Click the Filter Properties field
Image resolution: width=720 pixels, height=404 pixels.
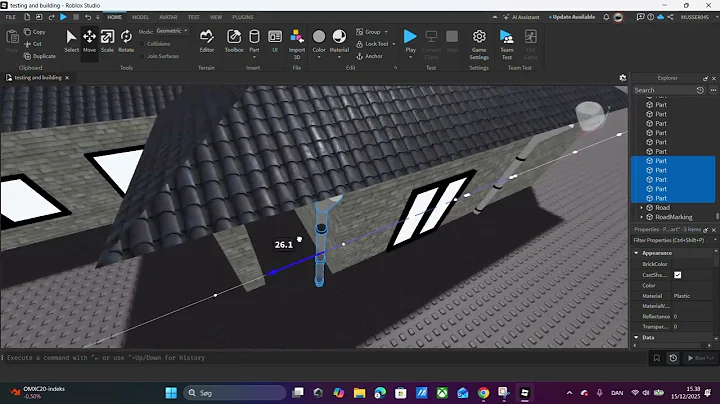click(x=672, y=240)
